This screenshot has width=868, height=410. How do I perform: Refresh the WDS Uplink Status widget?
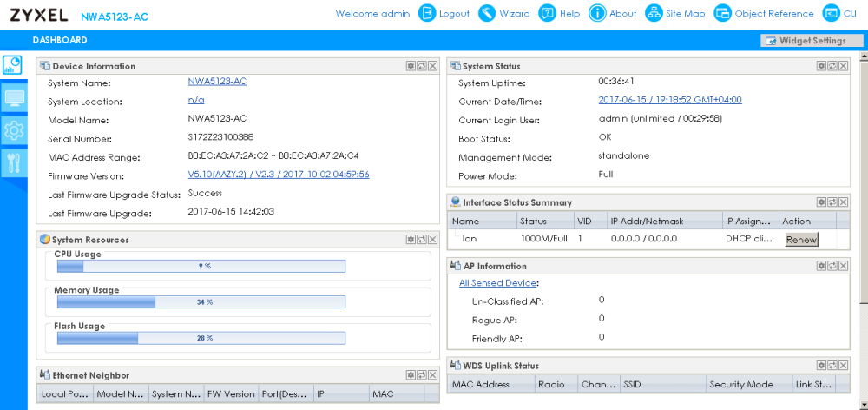pyautogui.click(x=832, y=365)
